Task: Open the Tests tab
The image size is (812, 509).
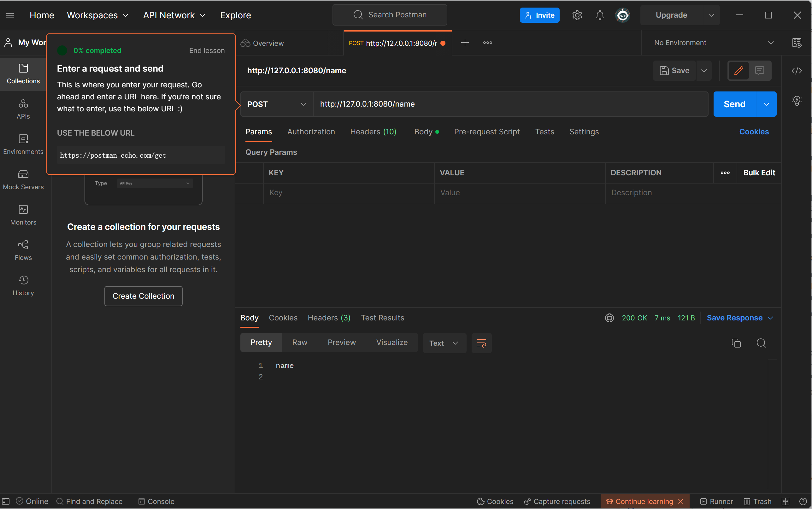Action: 544,132
